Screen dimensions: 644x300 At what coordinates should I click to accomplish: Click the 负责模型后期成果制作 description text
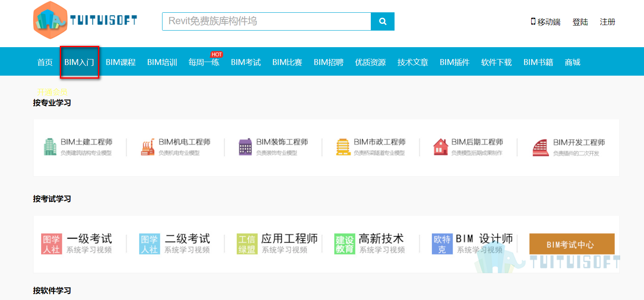tap(477, 153)
